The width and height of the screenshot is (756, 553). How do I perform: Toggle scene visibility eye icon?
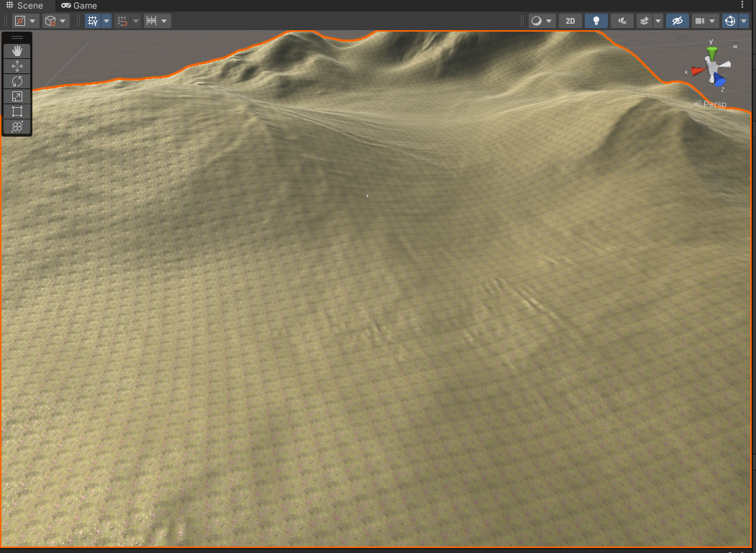[x=676, y=21]
